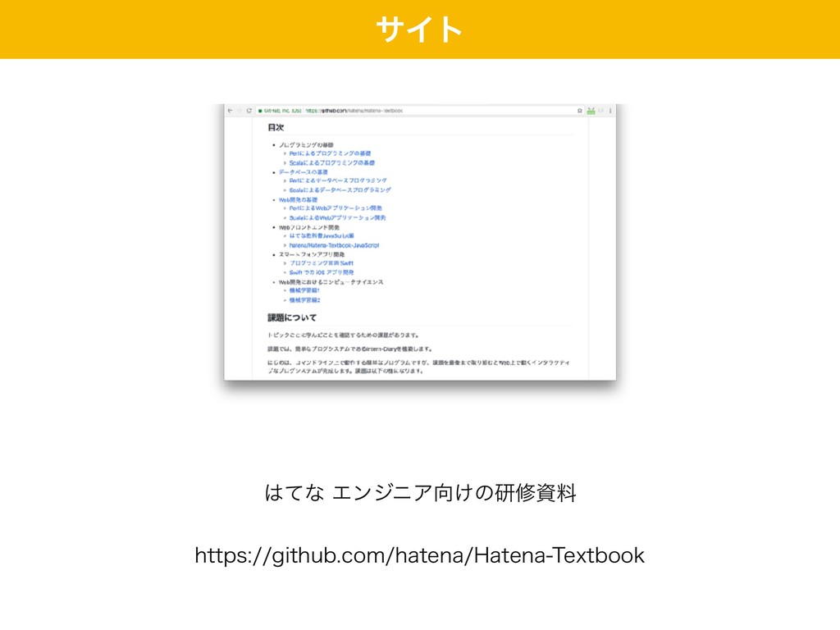
Task: Open link ScalaによるWebアプリケーション開発
Action: coord(337,217)
